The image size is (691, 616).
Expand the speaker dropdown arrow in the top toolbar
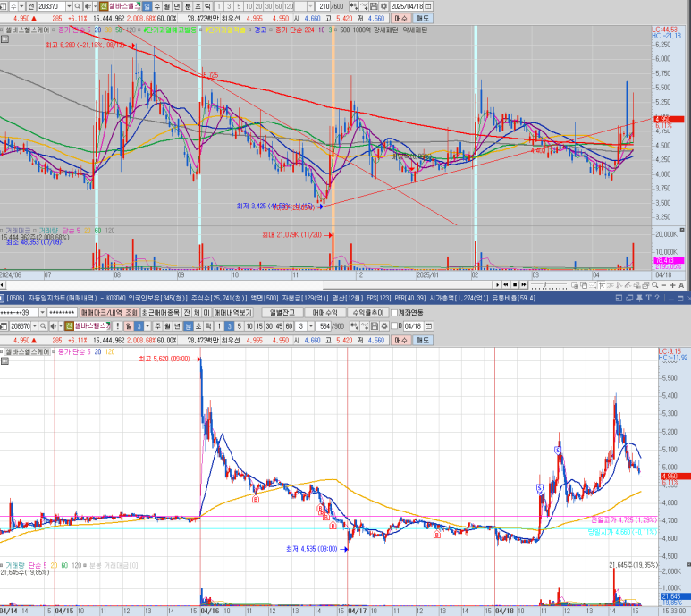pyautogui.click(x=95, y=6)
